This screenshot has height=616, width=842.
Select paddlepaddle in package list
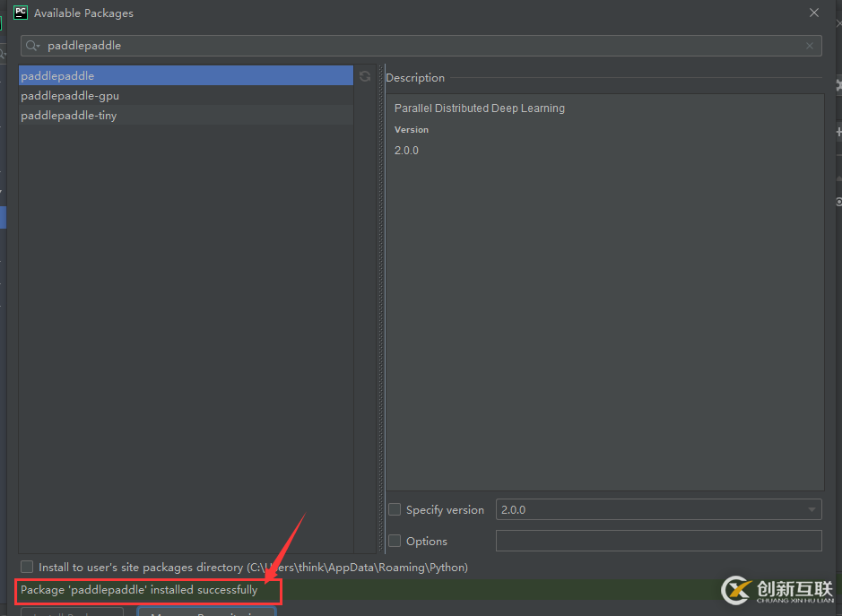pos(186,75)
